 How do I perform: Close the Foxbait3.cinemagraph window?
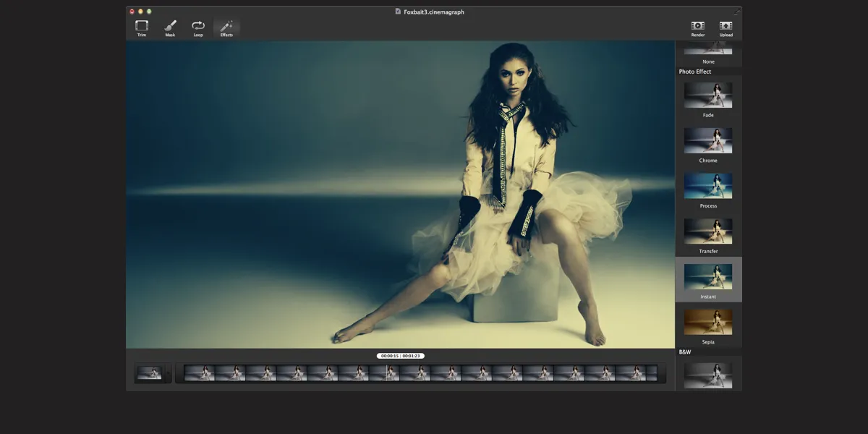coord(132,12)
